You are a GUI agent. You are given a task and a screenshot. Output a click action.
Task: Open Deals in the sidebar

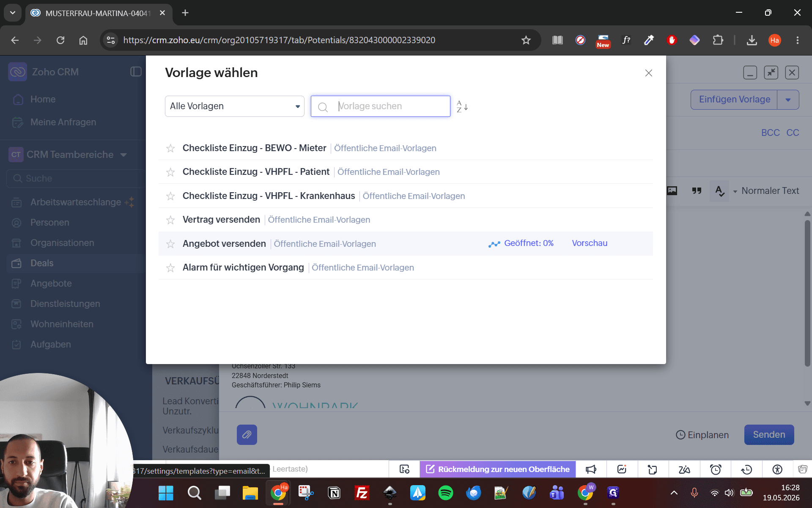point(42,263)
